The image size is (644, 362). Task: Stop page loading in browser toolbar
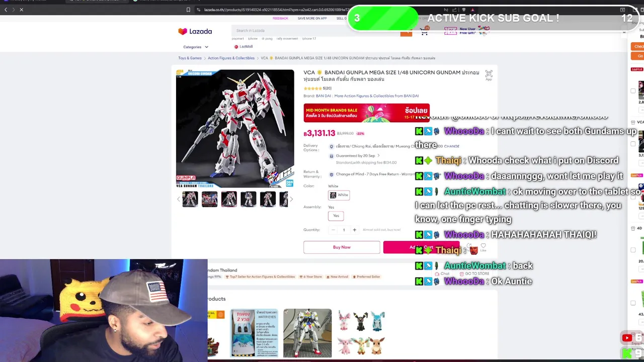coord(21,10)
